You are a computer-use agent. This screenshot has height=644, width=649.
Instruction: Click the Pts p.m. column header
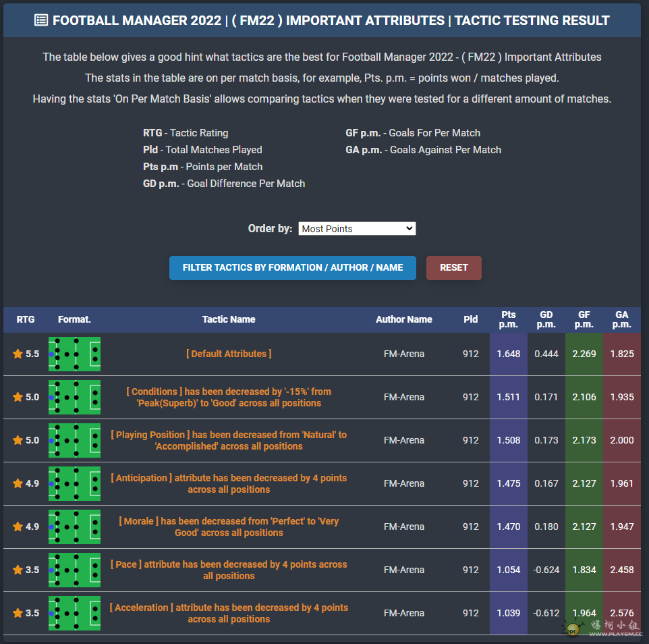pyautogui.click(x=509, y=319)
